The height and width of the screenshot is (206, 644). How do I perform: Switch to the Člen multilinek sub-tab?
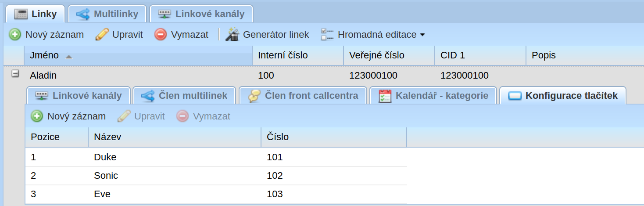point(184,95)
